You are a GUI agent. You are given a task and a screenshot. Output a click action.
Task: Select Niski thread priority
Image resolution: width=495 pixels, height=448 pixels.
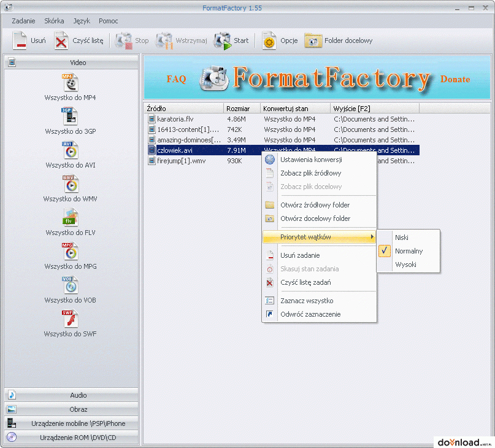coord(409,238)
